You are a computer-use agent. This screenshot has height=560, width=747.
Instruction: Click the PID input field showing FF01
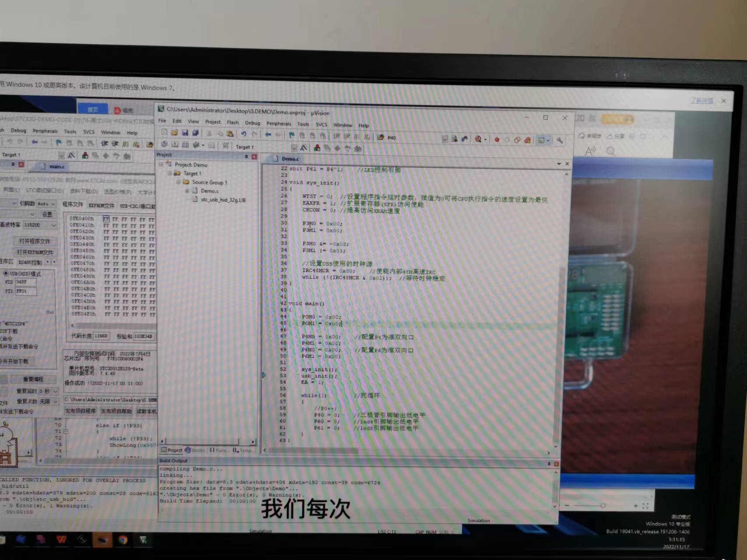pos(25,291)
